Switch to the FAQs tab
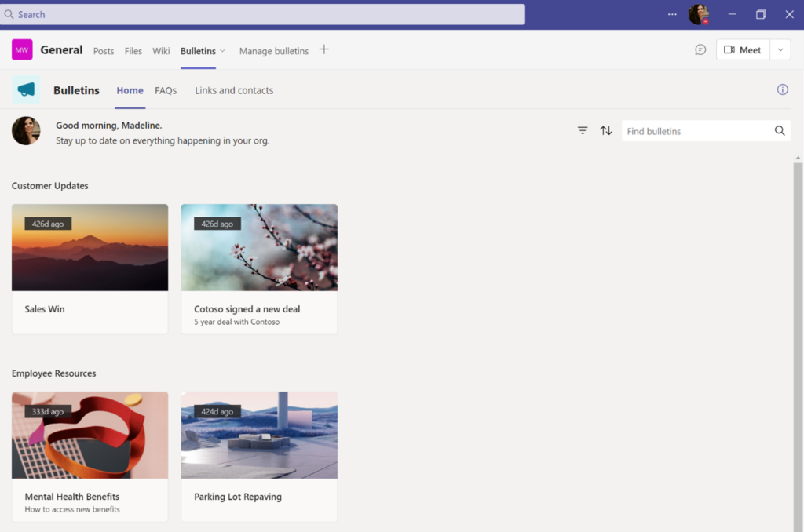The width and height of the screenshot is (804, 532). click(x=166, y=91)
